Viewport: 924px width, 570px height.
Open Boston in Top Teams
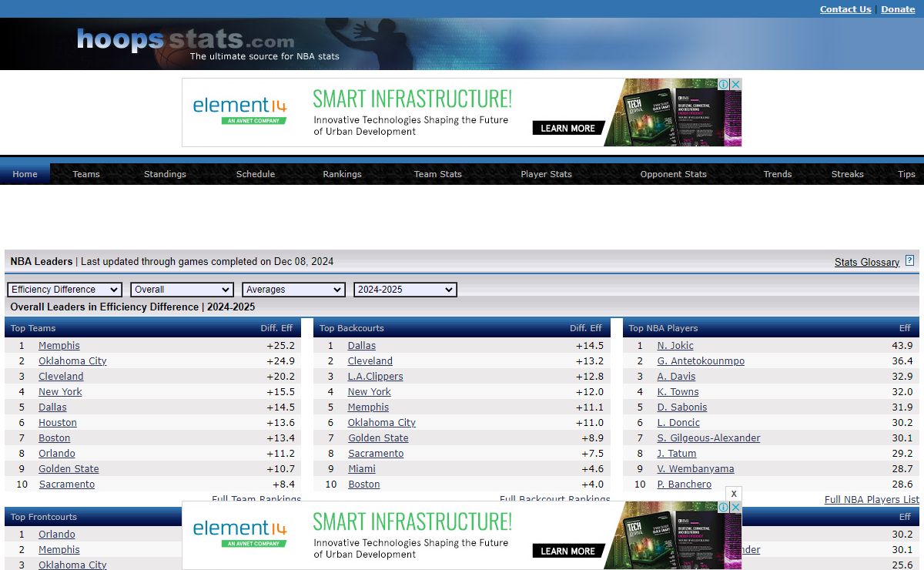pyautogui.click(x=55, y=438)
